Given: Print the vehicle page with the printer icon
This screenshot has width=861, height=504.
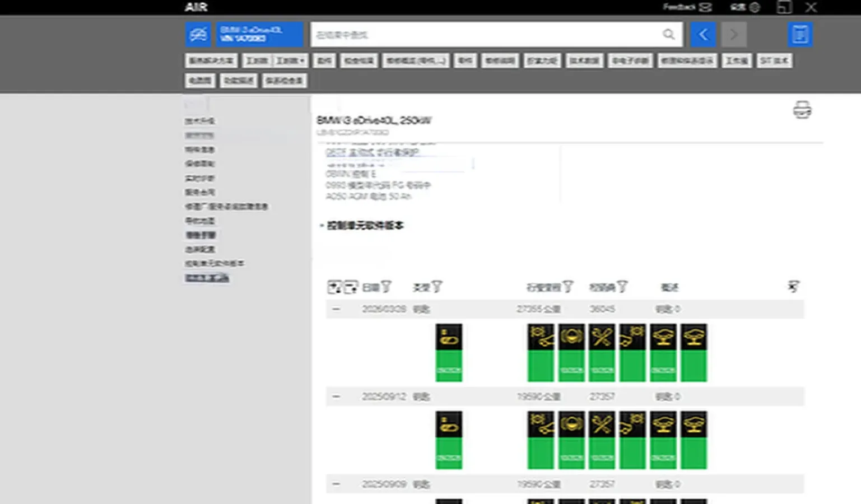Looking at the screenshot, I should pos(802,110).
